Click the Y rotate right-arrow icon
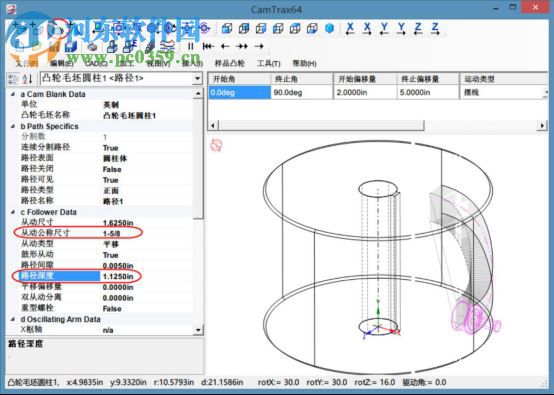 pyautogui.click(x=401, y=28)
